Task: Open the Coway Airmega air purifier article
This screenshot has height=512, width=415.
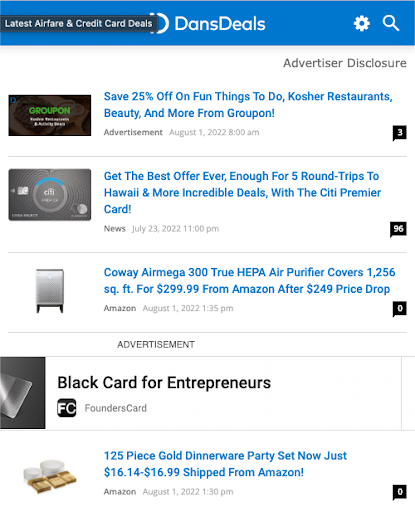Action: click(249, 281)
